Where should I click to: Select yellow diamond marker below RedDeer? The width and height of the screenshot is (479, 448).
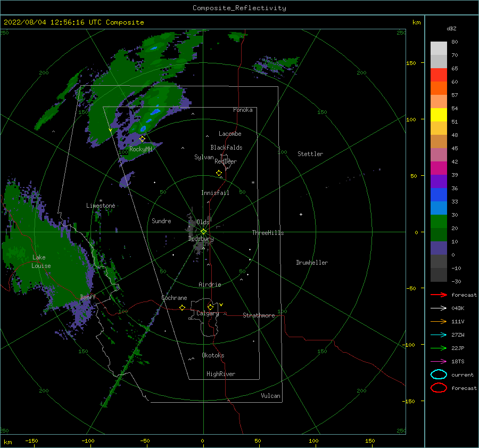[219, 173]
